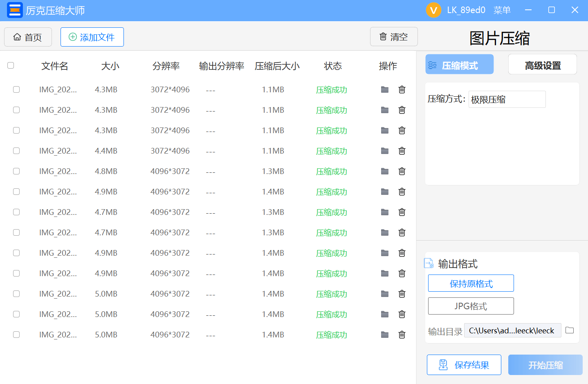Click trash icon in the last file row
Screen dimensions: 588x384
click(x=402, y=335)
